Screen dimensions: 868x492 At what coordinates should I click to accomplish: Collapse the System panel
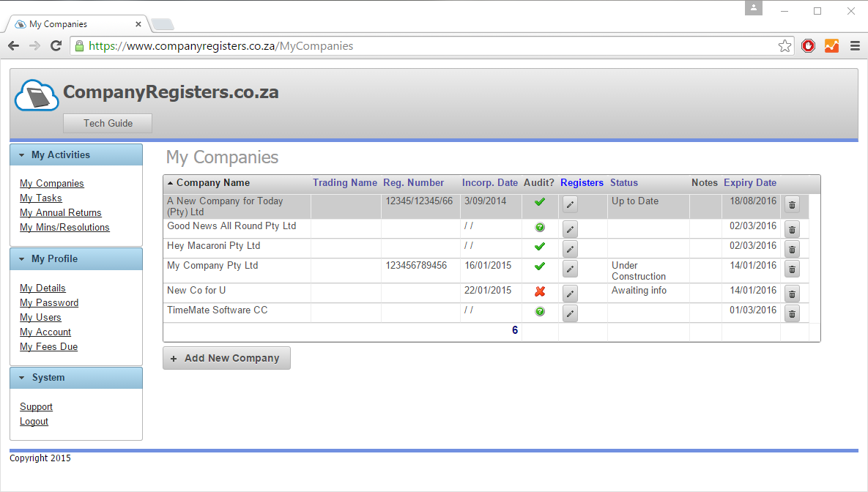pyautogui.click(x=76, y=378)
